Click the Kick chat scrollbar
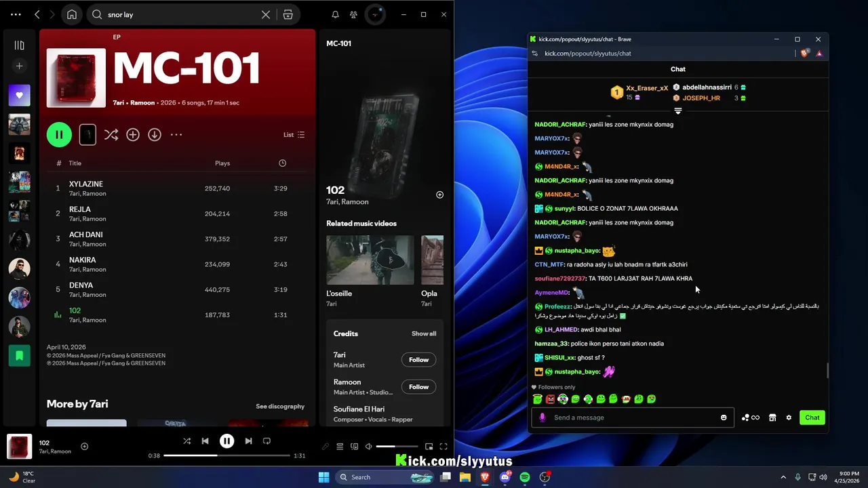The height and width of the screenshot is (488, 868). click(827, 371)
